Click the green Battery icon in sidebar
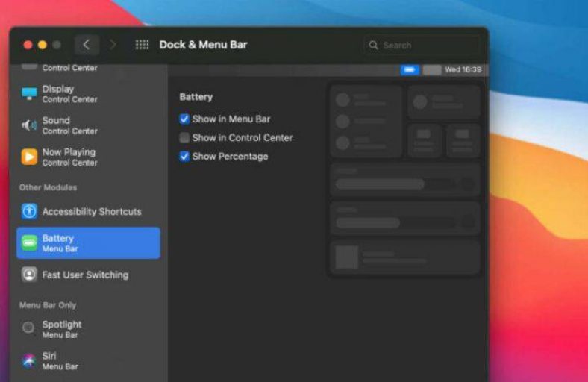Viewport: 588px width, 382px height. pos(29,243)
